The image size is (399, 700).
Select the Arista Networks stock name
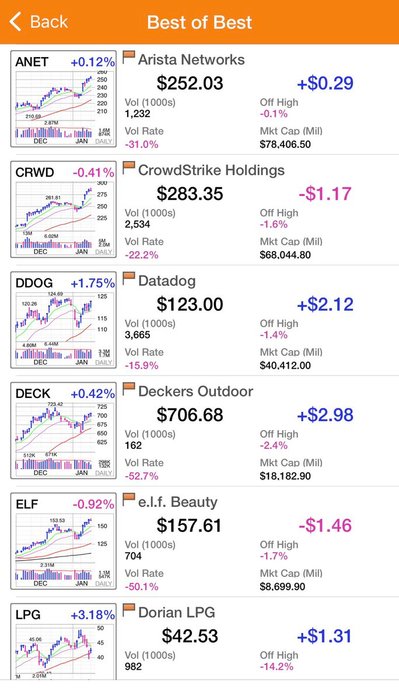[191, 59]
